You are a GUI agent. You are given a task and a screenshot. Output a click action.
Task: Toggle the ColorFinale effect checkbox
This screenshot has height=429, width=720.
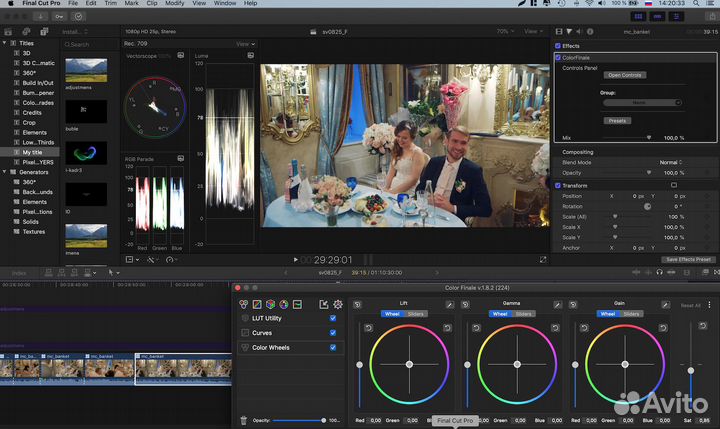(558, 58)
